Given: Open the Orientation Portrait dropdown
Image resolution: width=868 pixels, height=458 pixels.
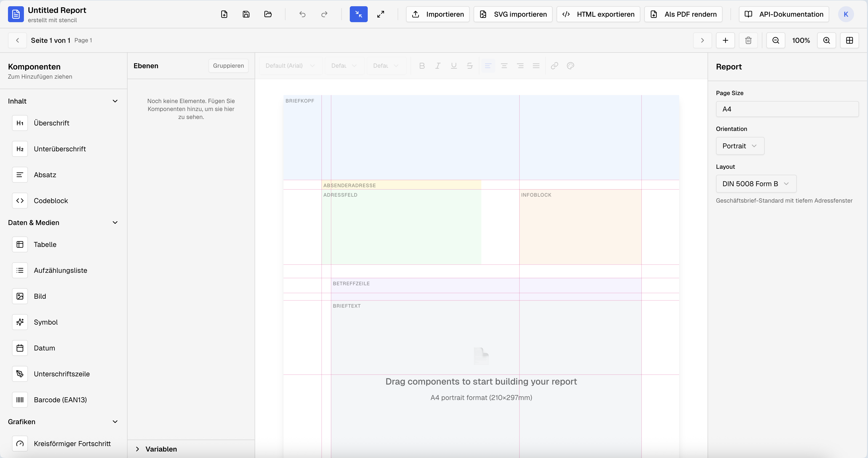Looking at the screenshot, I should [740, 146].
